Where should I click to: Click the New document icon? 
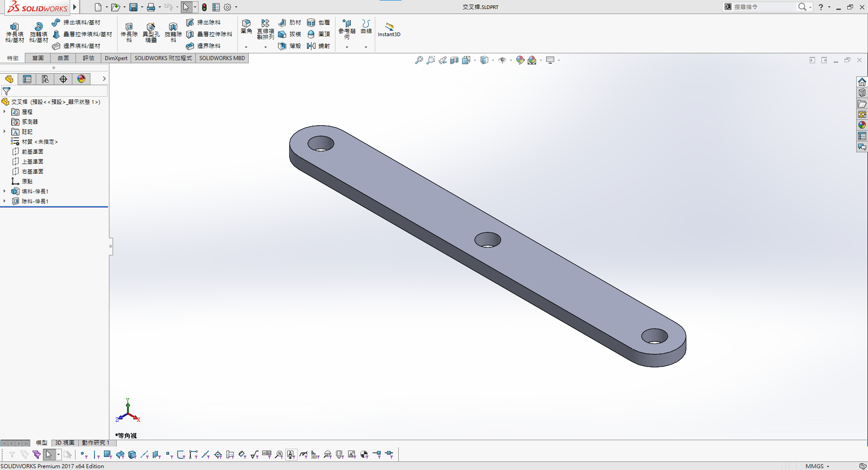(98, 7)
